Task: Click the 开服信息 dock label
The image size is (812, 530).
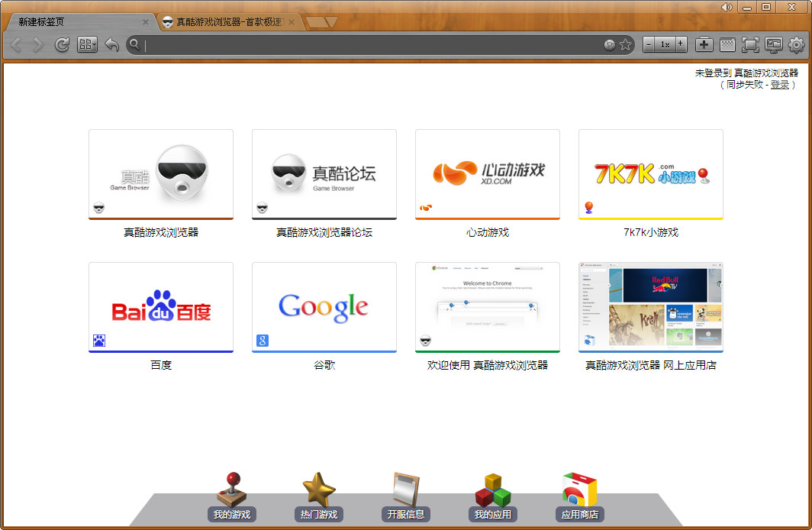Action: coord(406,515)
